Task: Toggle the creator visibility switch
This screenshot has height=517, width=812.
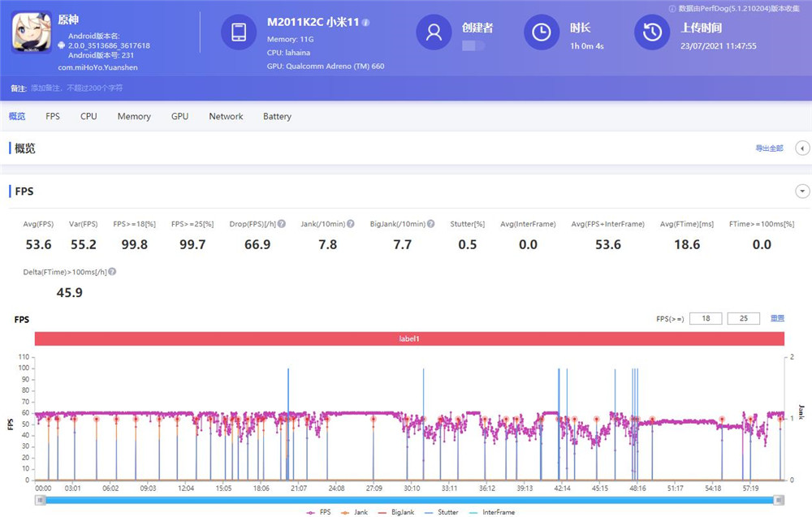Action: (473, 45)
